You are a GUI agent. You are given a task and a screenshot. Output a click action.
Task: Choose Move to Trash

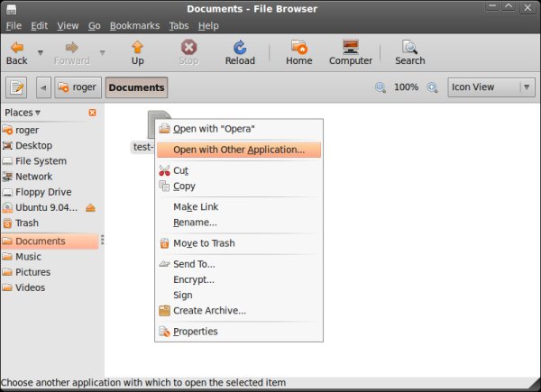(x=239, y=243)
